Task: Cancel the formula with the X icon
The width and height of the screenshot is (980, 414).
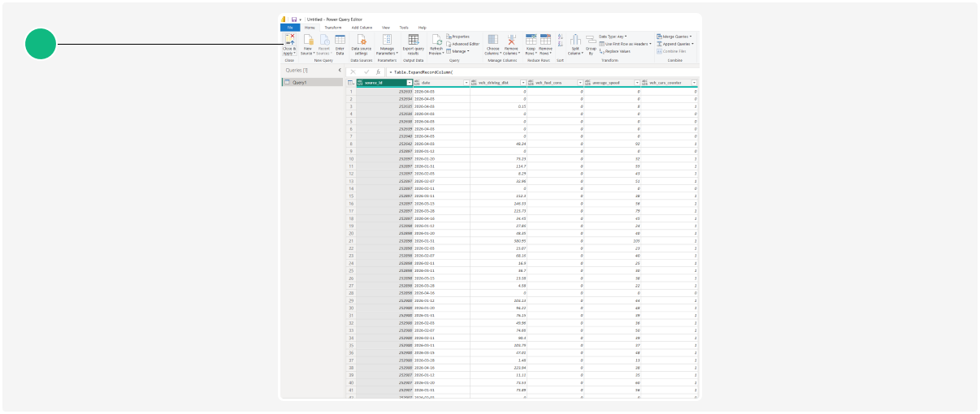Action: tap(353, 72)
